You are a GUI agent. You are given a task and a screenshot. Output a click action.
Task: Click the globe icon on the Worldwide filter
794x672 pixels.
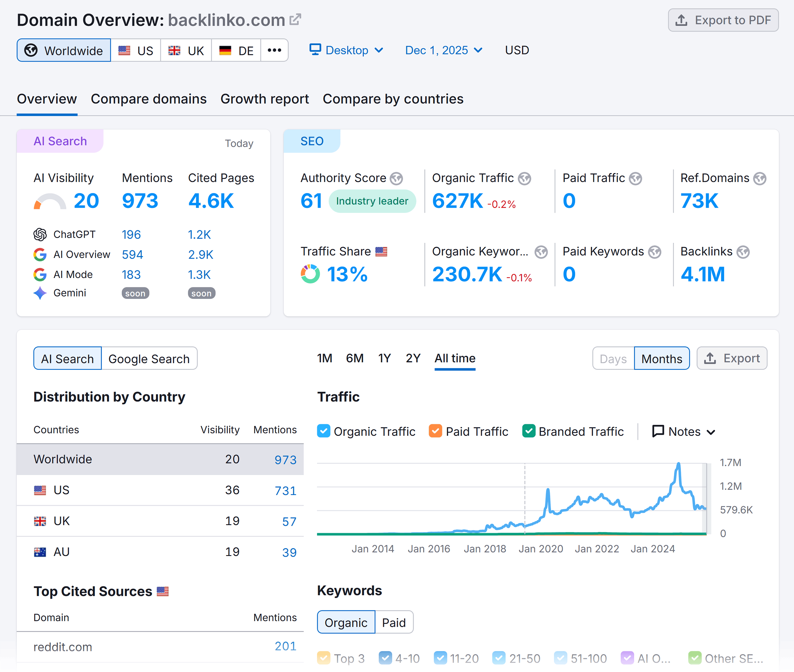pos(32,50)
